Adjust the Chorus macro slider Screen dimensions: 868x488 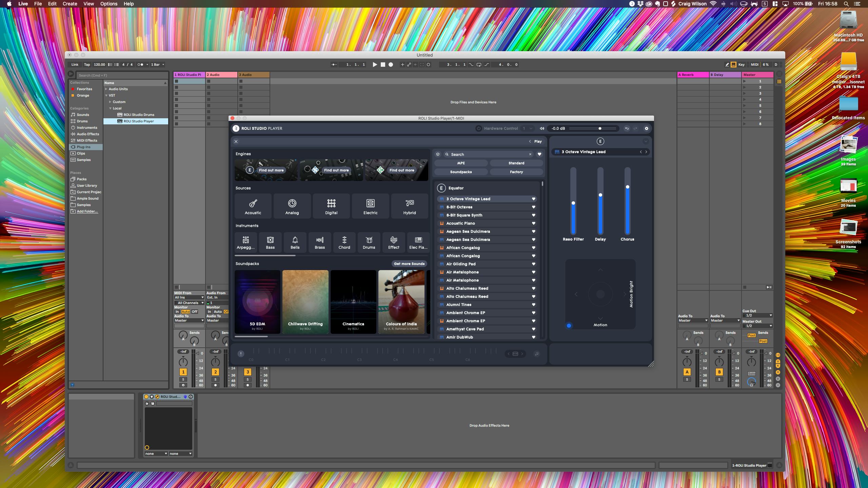pos(627,187)
